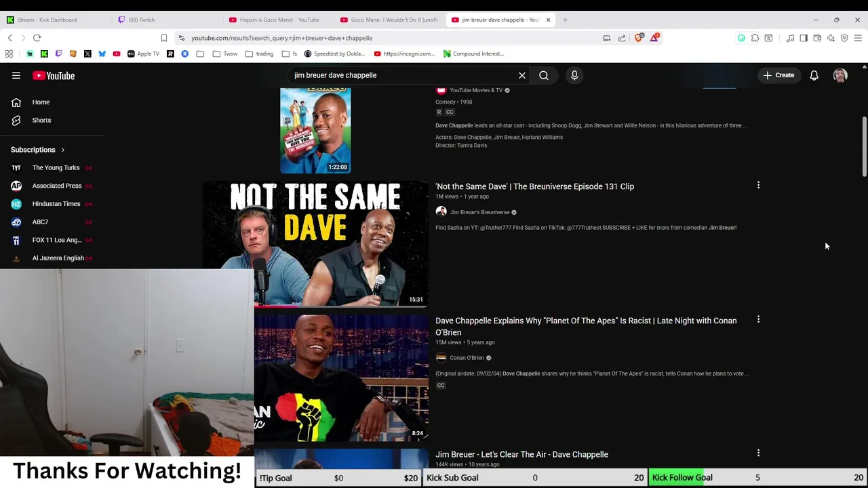This screenshot has width=868, height=488.
Task: Open the site settings icon in address bar
Action: point(181,38)
